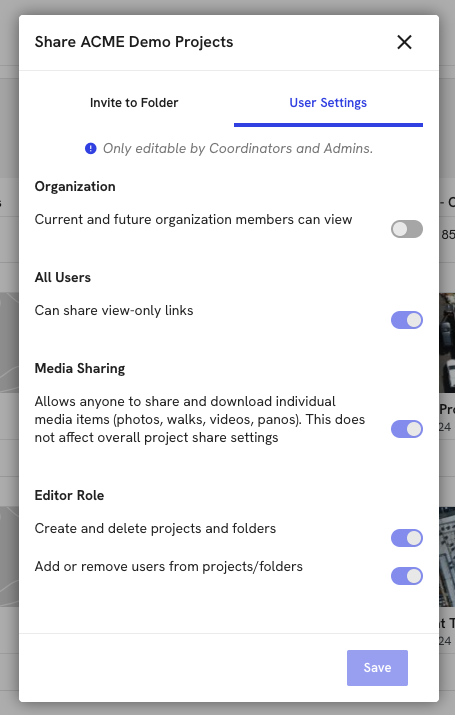455x715 pixels.
Task: Turn off Media Sharing toggle
Action: click(x=407, y=429)
